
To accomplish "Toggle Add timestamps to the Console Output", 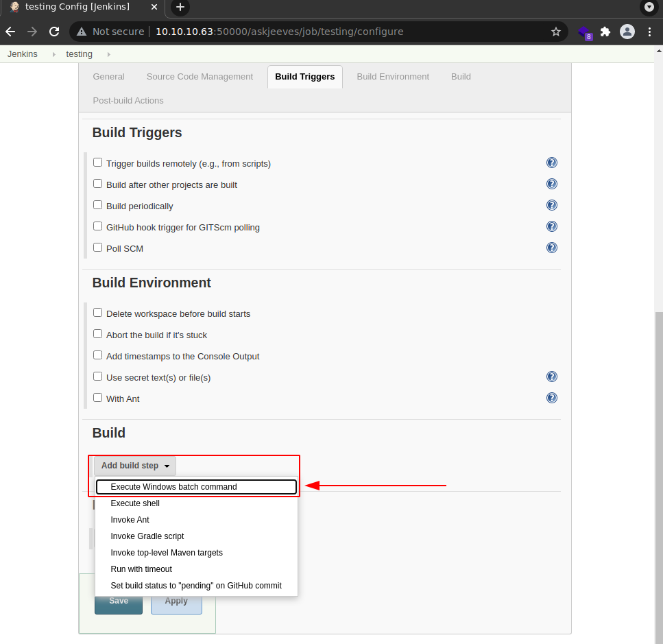I will point(98,356).
